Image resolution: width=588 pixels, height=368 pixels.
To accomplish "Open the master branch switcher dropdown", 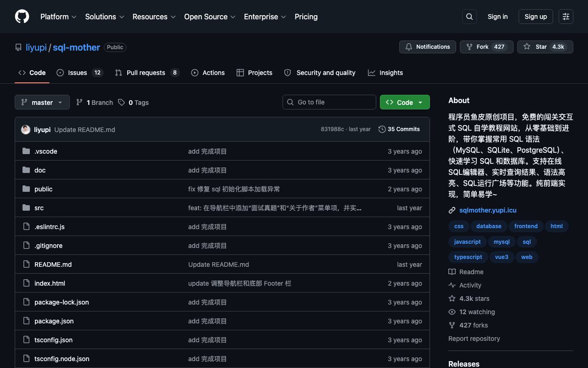I will click(x=42, y=102).
